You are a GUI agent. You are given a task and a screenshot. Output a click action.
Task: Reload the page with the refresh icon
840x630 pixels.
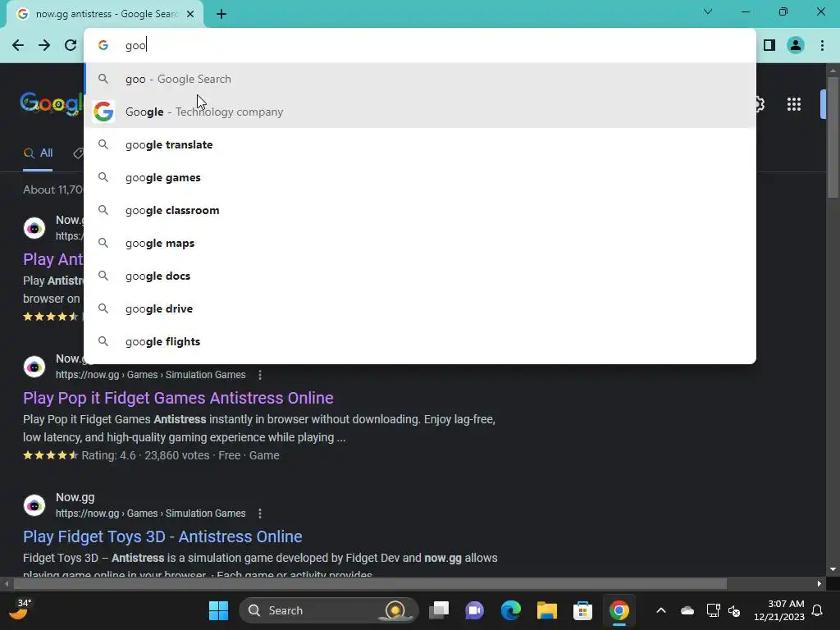coord(71,45)
